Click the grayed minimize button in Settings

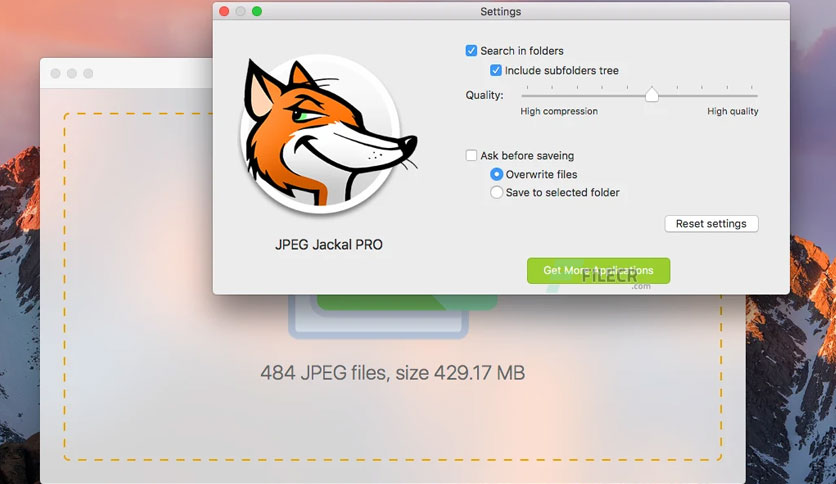[240, 11]
